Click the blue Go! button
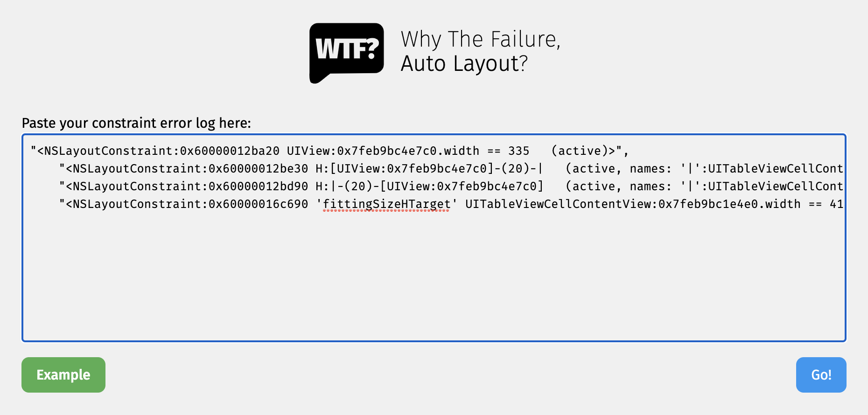The width and height of the screenshot is (868, 415). [x=821, y=375]
